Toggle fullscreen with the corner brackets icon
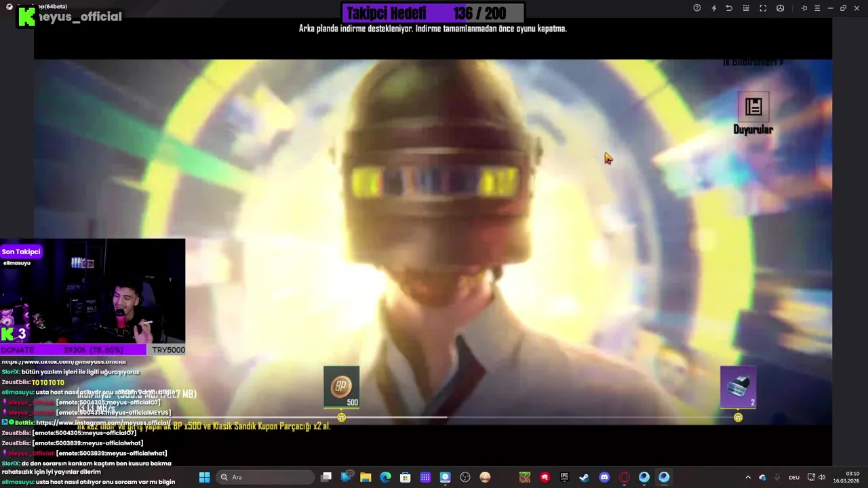 pyautogui.click(x=763, y=8)
